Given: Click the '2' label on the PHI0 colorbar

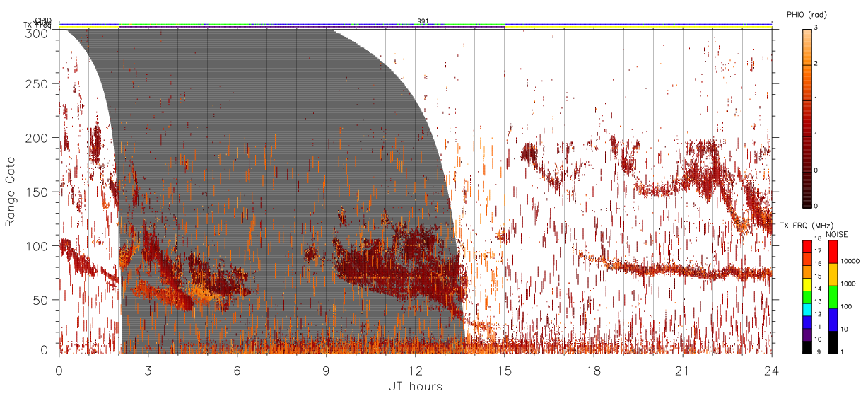Looking at the screenshot, I should [x=816, y=64].
